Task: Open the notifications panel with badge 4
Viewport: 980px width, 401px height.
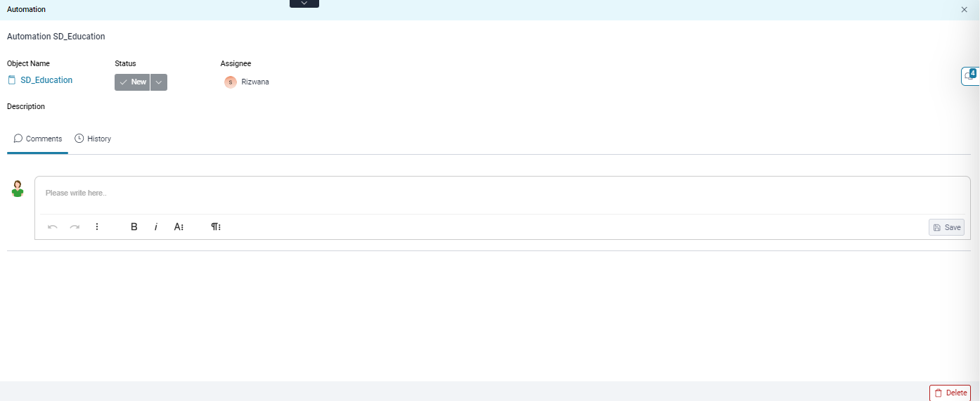Action: 970,76
